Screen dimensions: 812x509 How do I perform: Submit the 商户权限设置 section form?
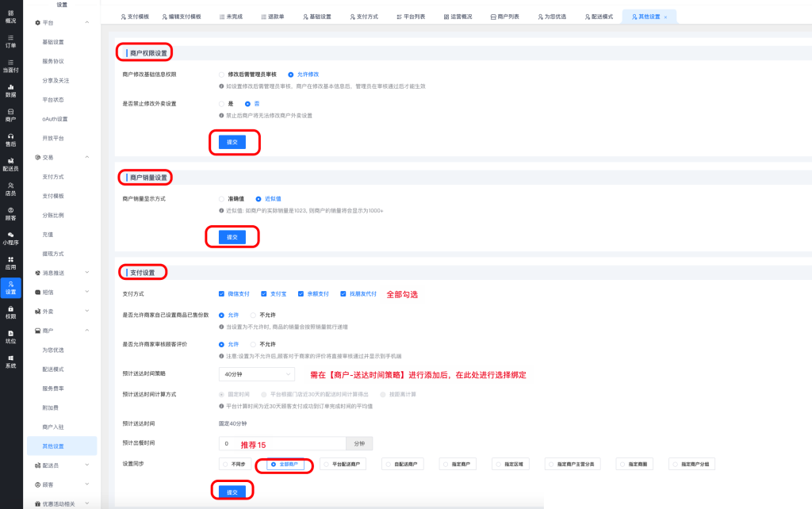[232, 142]
